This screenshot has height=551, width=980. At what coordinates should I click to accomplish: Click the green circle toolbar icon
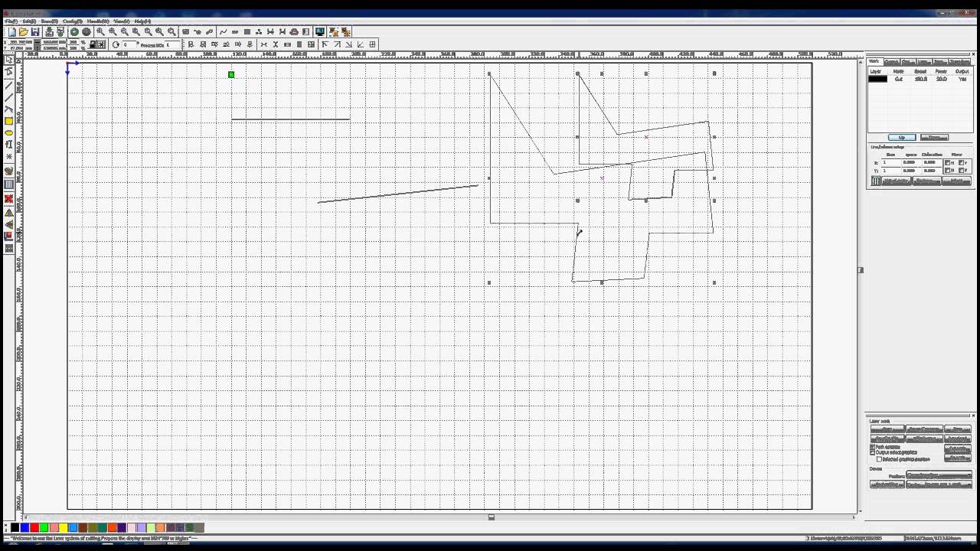[74, 32]
